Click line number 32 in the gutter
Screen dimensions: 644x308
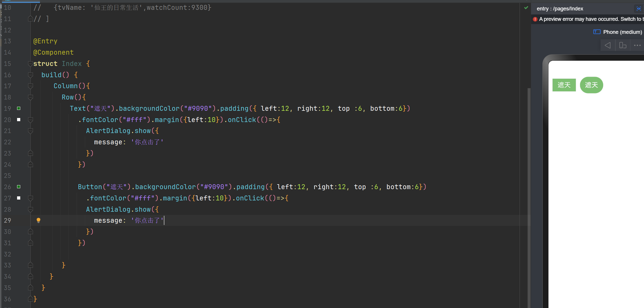(x=8, y=254)
